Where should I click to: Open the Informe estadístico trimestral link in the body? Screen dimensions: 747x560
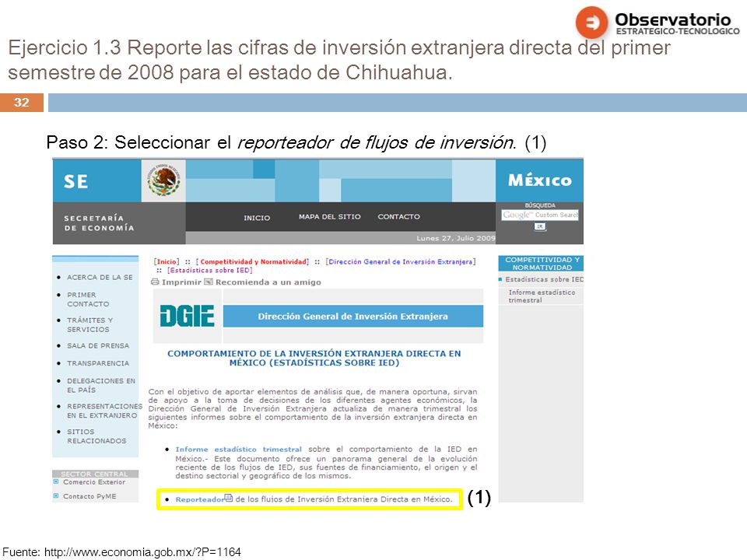pos(239,449)
